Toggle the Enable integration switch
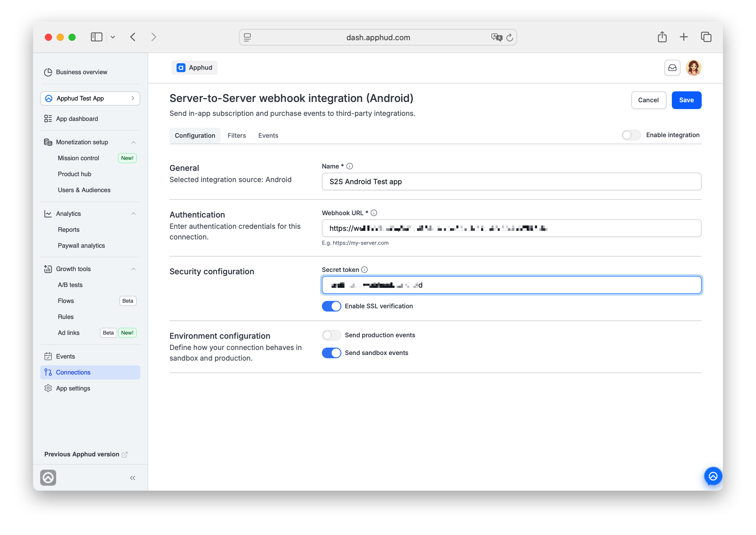Screen dimensions: 756x535 tap(631, 135)
